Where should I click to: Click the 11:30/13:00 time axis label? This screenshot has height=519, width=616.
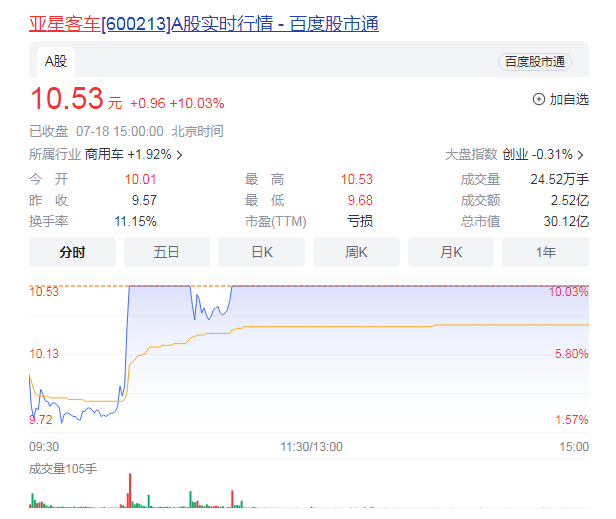click(x=309, y=447)
